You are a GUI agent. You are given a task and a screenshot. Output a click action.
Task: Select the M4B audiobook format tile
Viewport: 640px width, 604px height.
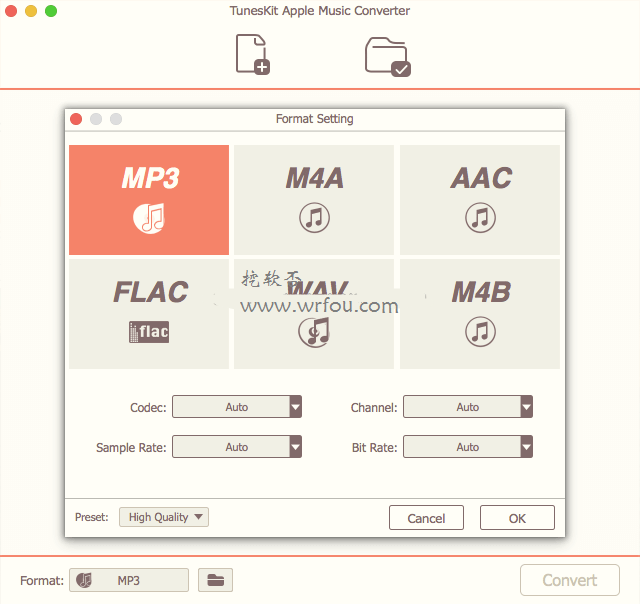[480, 313]
